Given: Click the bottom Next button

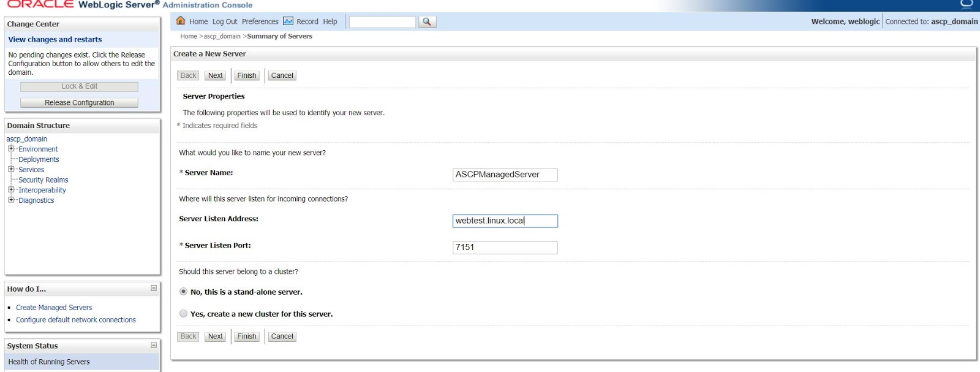Looking at the screenshot, I should 215,336.
